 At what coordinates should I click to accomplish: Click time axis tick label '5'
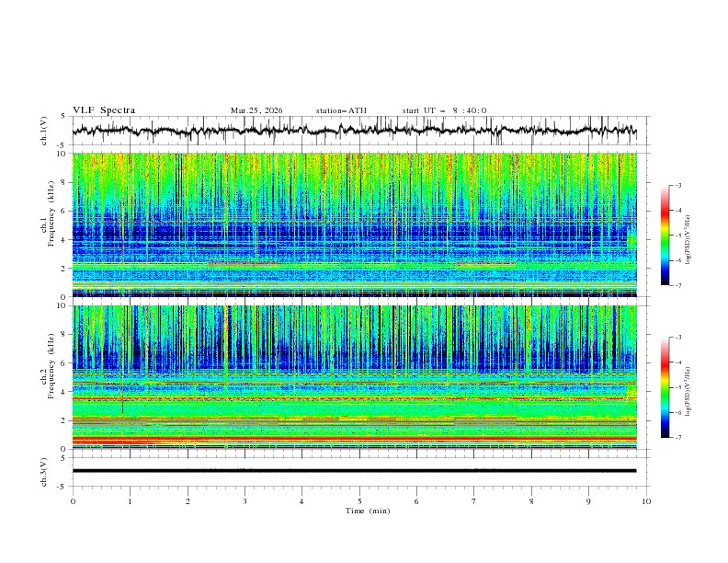tap(359, 501)
